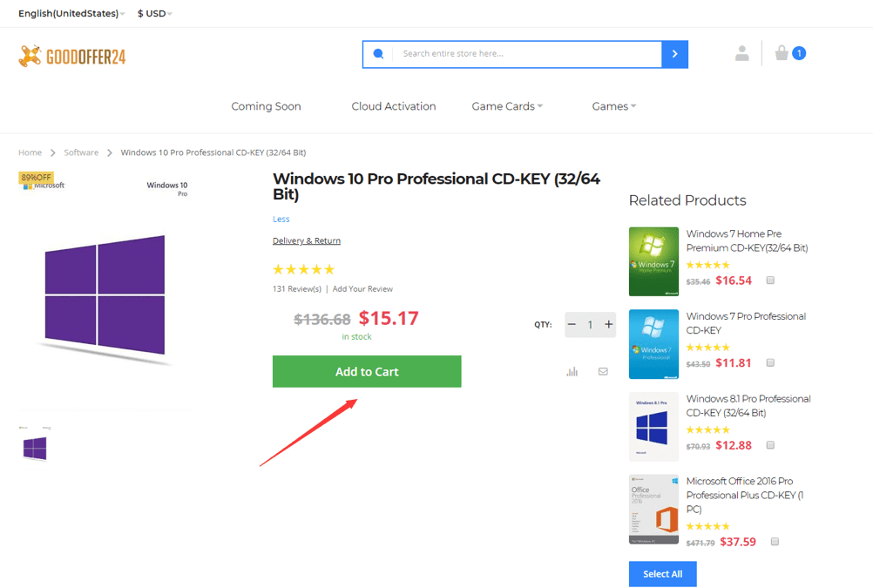Open the shopping cart icon

(782, 53)
